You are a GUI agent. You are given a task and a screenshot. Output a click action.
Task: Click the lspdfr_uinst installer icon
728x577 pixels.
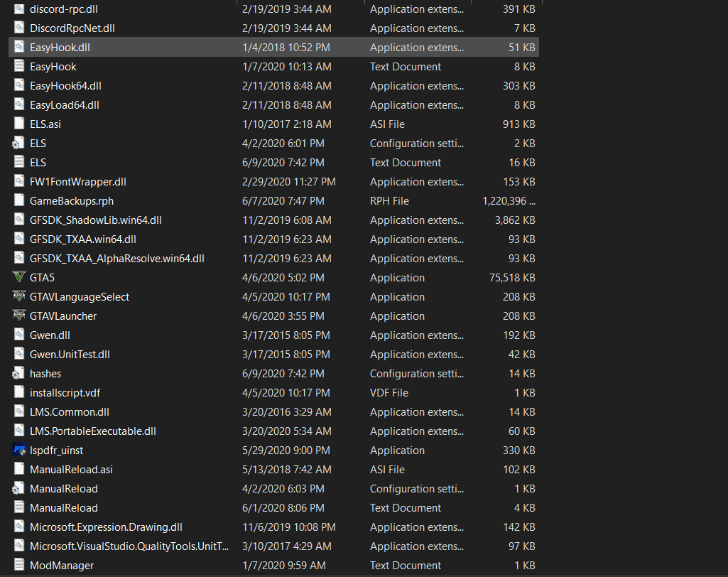click(19, 451)
